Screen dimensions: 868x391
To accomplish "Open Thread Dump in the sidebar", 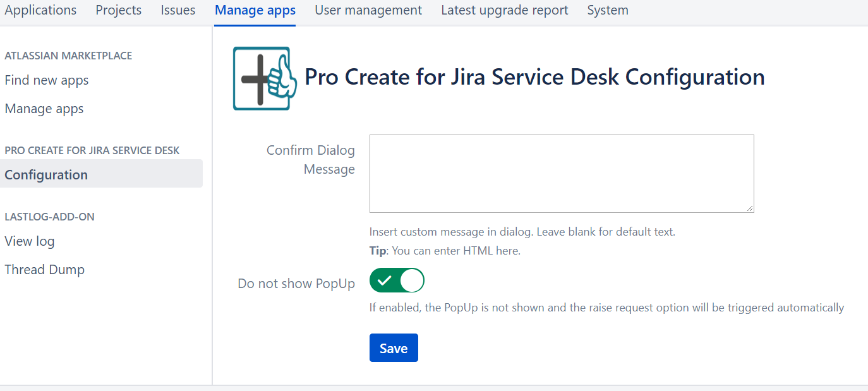I will coord(45,270).
